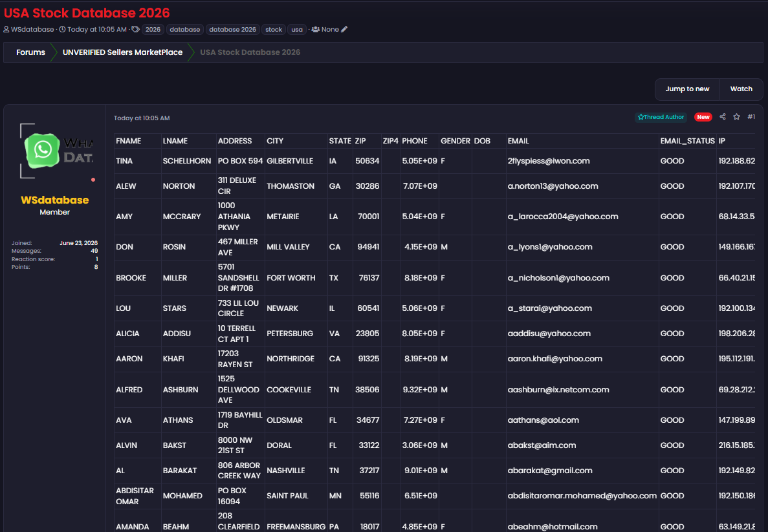Click the pencil edit icon beside None
Screen dimensions: 768x532
point(344,29)
